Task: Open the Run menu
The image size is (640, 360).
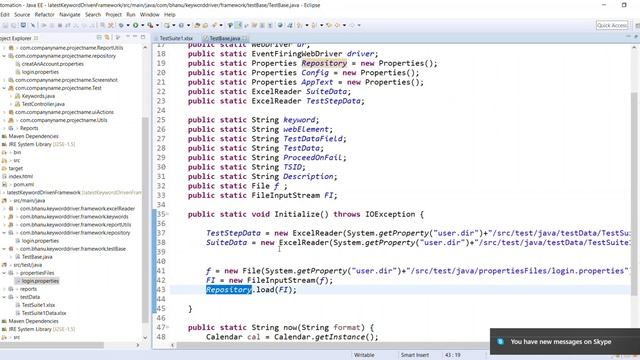Action: pos(131,15)
